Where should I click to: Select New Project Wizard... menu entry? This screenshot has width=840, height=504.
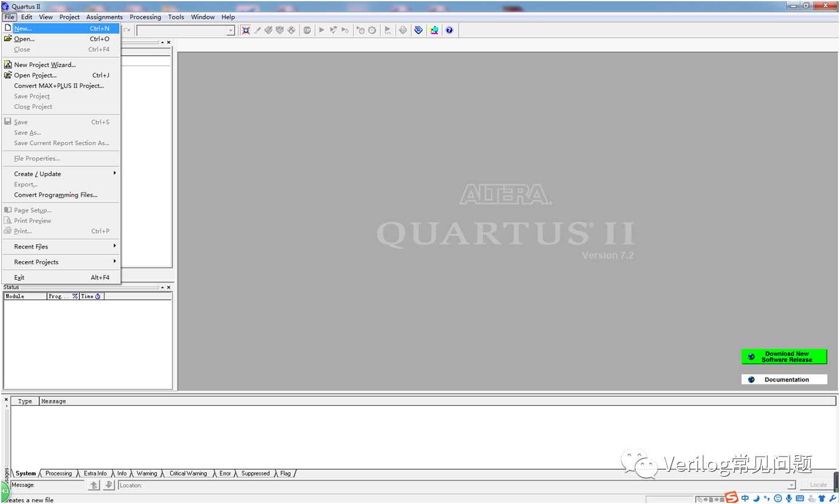[x=61, y=65]
